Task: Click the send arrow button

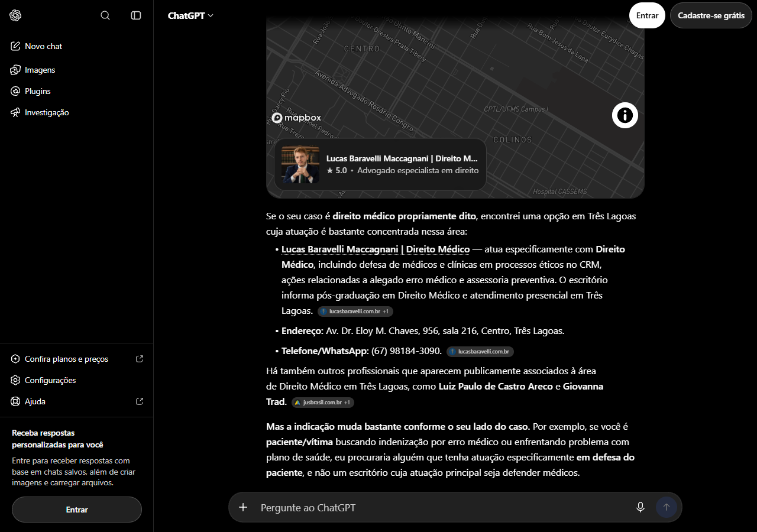Action: pyautogui.click(x=667, y=507)
